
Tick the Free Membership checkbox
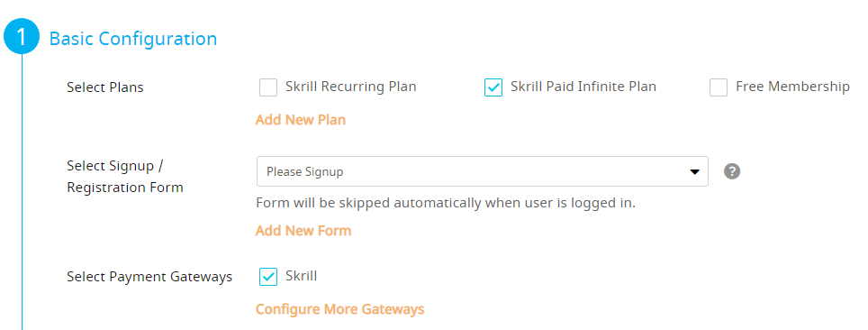point(719,87)
